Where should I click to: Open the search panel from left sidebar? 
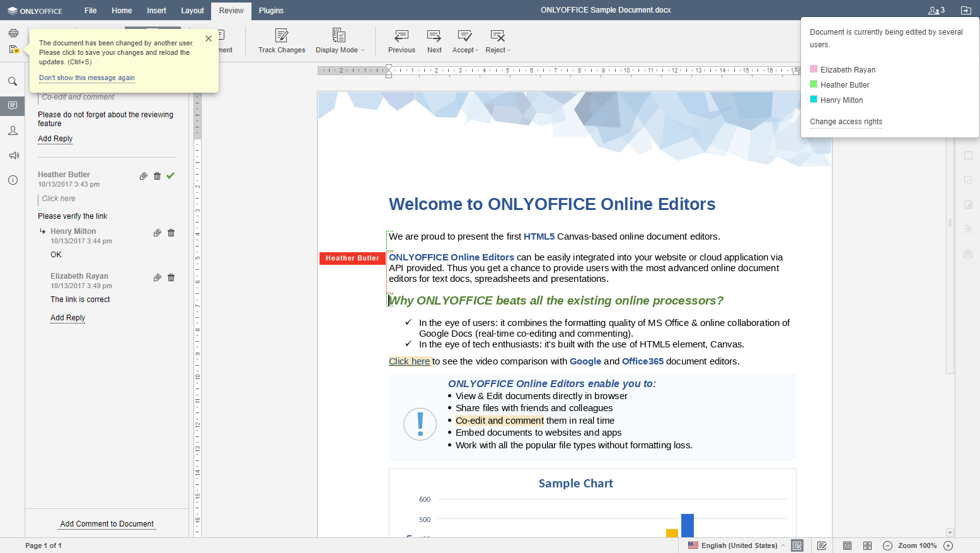[x=13, y=81]
